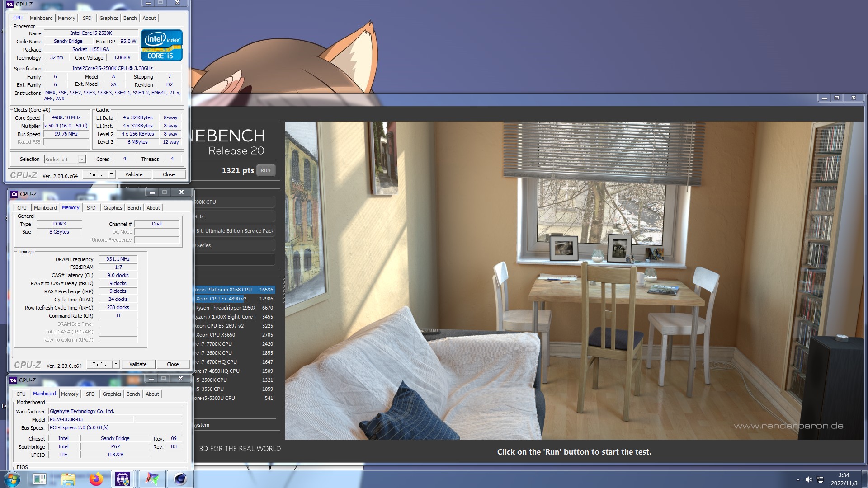868x488 pixels.
Task: Select CPU tab in top CPU-Z window
Action: click(x=18, y=18)
